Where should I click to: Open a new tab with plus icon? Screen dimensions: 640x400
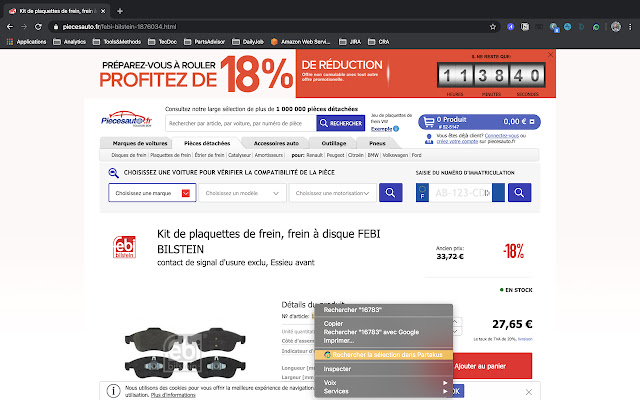[120, 11]
